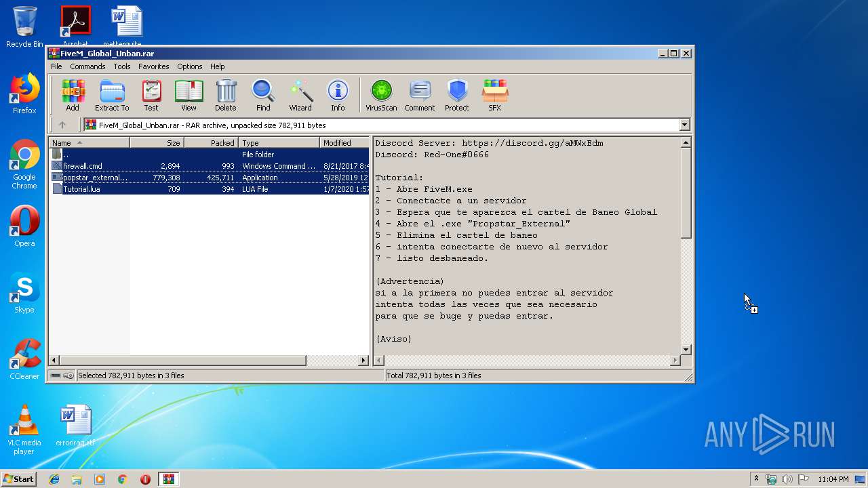The image size is (868, 488).
Task: Open Firefox desktop shortcut
Action: (x=24, y=94)
